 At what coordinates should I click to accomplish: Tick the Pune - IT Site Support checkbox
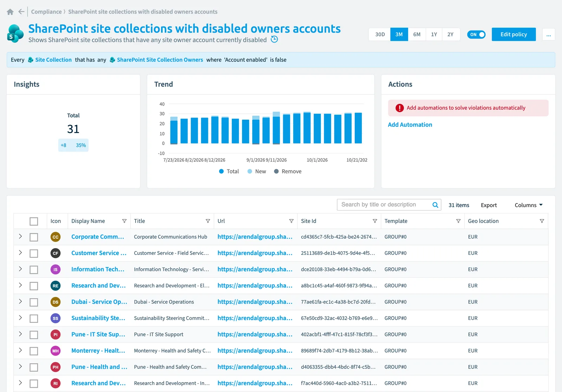(x=34, y=335)
